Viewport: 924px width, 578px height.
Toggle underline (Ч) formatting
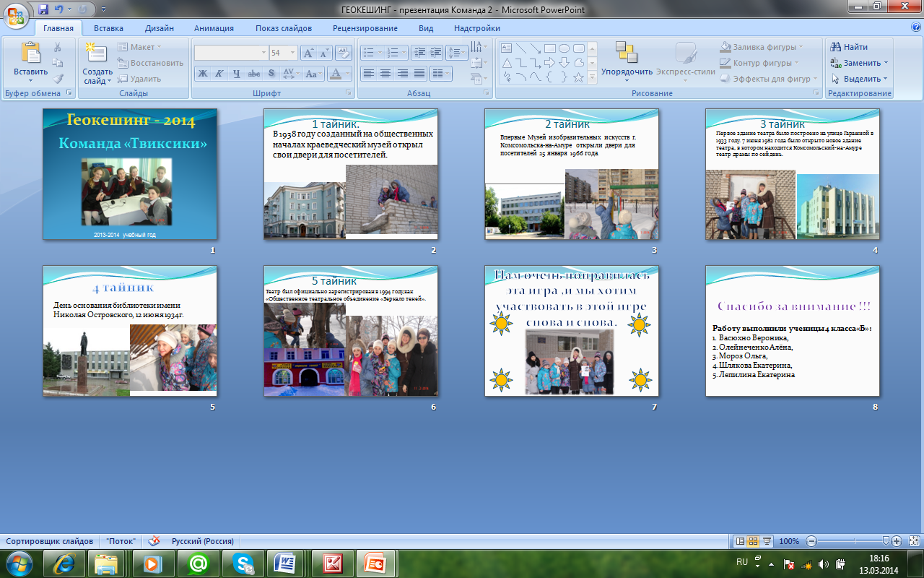237,74
